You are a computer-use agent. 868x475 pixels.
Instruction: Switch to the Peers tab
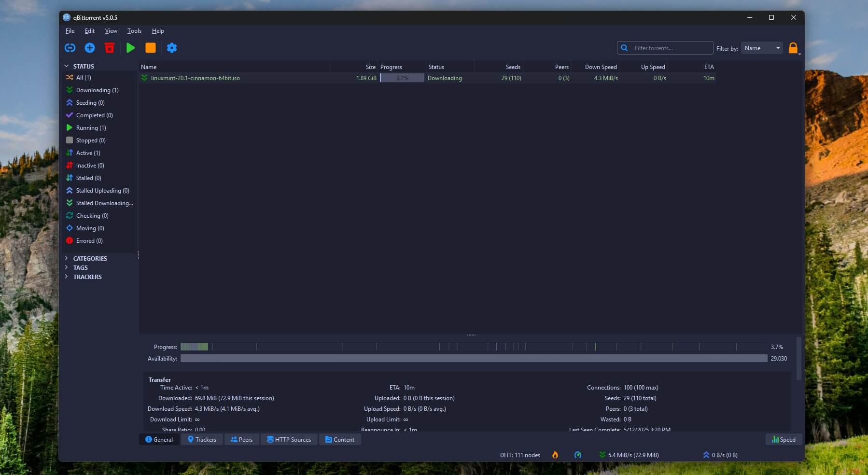[241, 439]
